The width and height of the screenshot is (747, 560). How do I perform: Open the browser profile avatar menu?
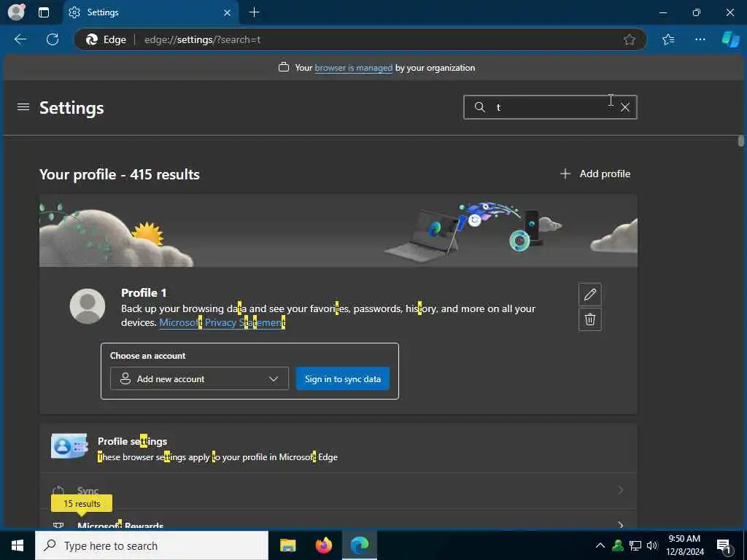[16, 12]
